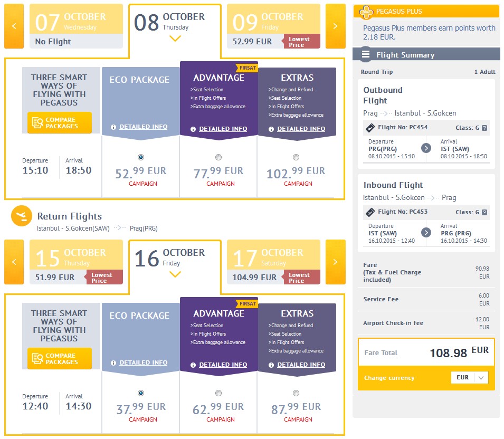Select outbound Advantage package at 77.99 EUR

218,157
